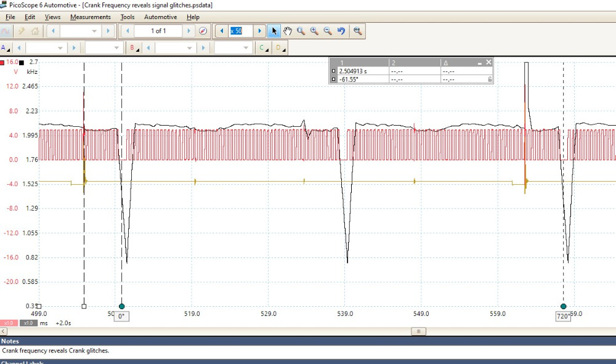616x364 pixels.
Task: Select the window zoom magnifier tool
Action: [x=301, y=31]
